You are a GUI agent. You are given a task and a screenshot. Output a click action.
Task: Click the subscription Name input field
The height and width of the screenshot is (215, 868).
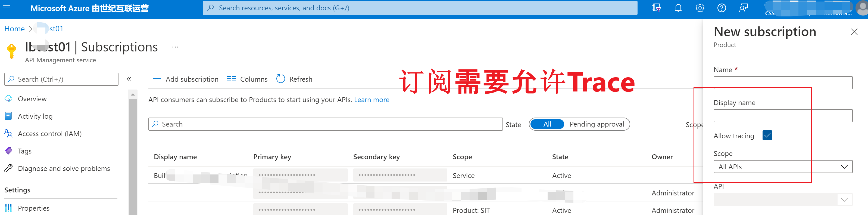[x=783, y=83]
